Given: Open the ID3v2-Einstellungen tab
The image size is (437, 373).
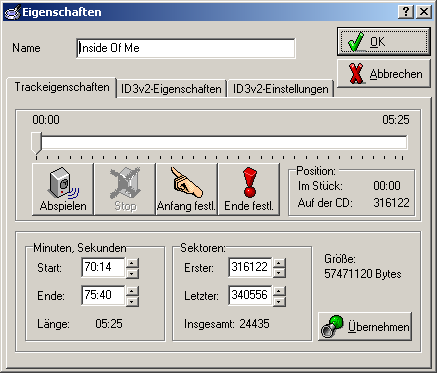Looking at the screenshot, I should click(x=280, y=89).
